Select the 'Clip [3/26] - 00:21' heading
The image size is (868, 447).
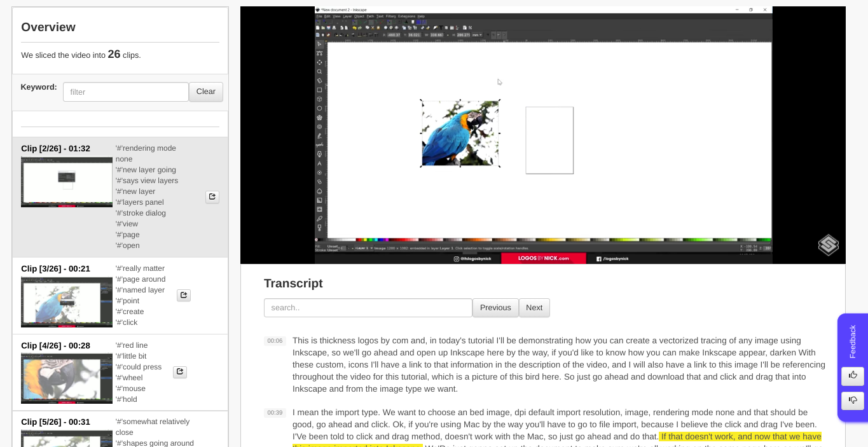tap(55, 269)
